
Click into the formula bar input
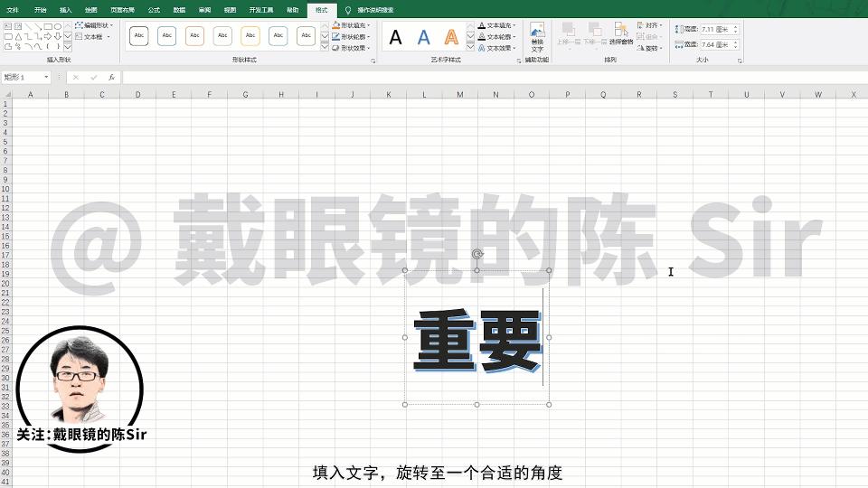pyautogui.click(x=494, y=78)
